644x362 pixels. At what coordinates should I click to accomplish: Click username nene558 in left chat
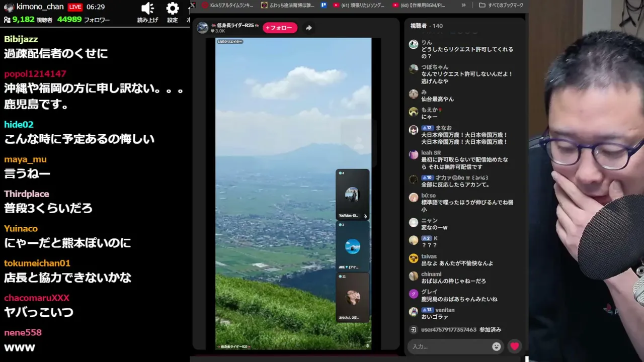(x=23, y=332)
